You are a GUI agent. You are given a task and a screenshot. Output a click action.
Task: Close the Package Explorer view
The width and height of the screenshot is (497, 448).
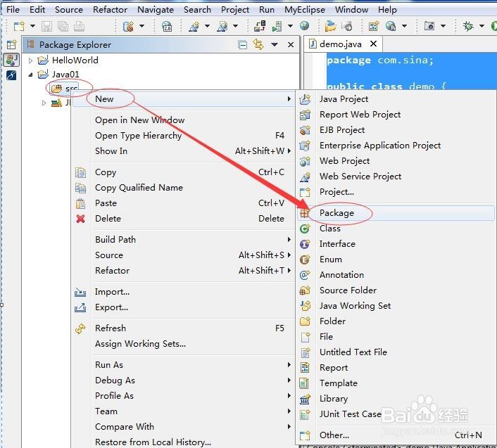click(x=291, y=44)
